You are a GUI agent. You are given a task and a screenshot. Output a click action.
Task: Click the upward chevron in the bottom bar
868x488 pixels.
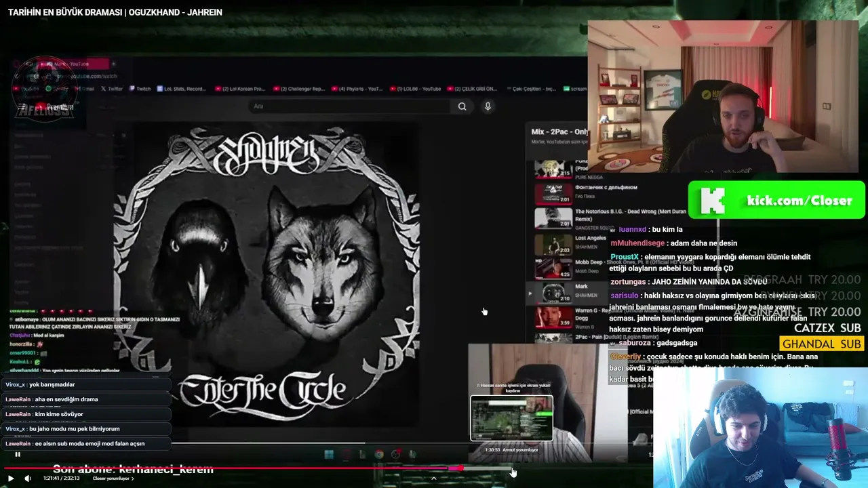[x=434, y=479]
